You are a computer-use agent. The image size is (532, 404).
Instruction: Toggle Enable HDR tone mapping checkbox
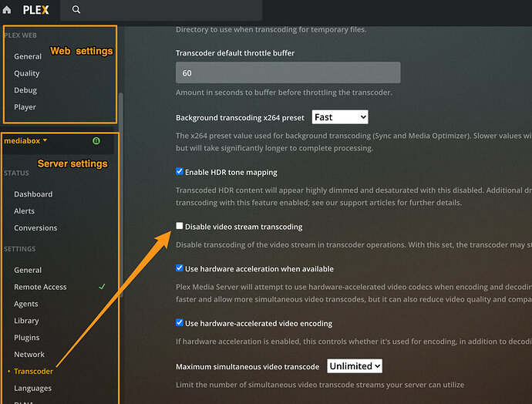180,172
